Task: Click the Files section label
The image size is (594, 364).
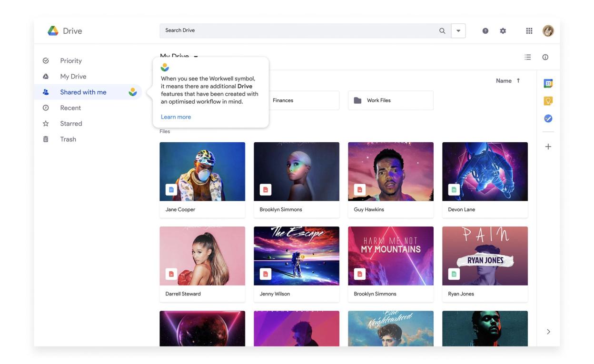Action: coord(165,131)
